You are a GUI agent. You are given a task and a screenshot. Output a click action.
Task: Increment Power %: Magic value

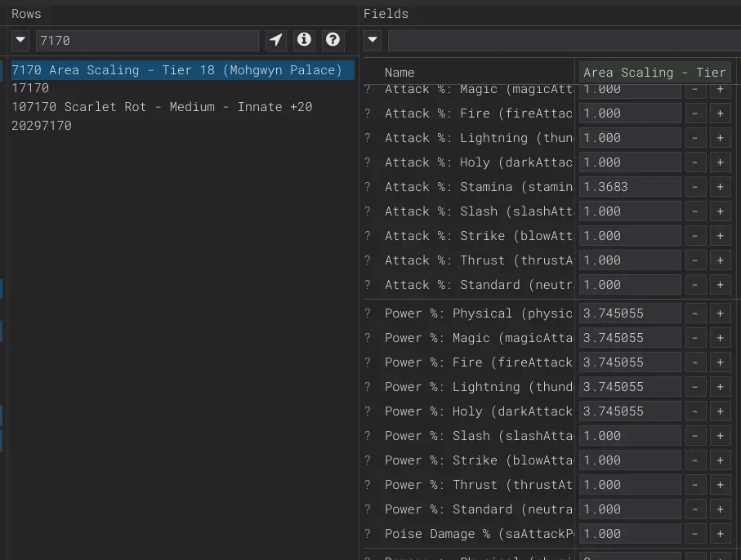720,338
